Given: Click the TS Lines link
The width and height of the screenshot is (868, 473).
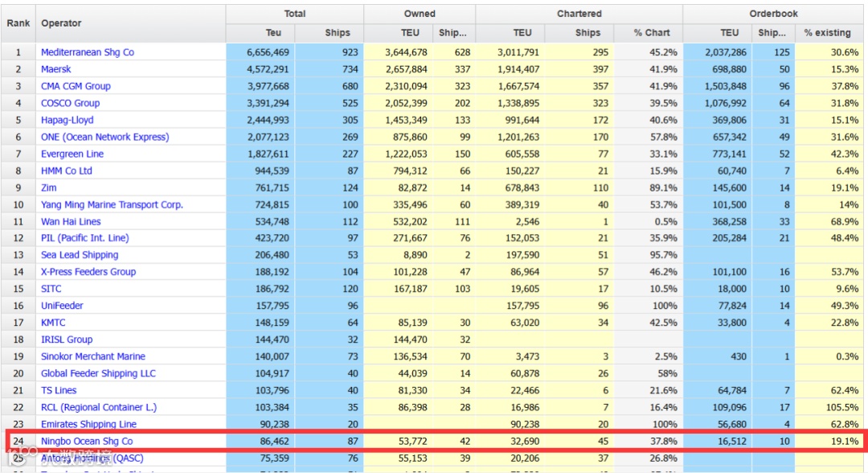Looking at the screenshot, I should (59, 390).
